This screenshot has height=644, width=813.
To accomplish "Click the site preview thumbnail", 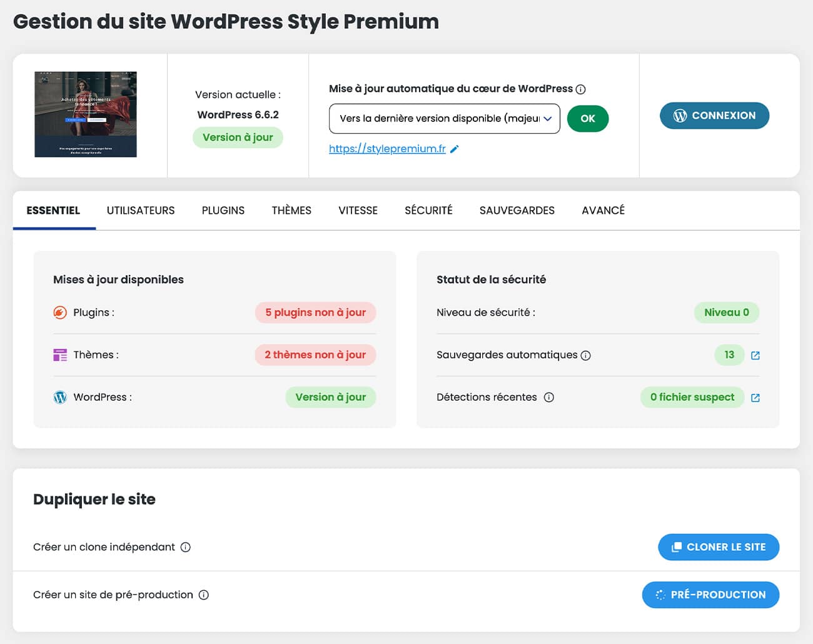I will tap(85, 114).
